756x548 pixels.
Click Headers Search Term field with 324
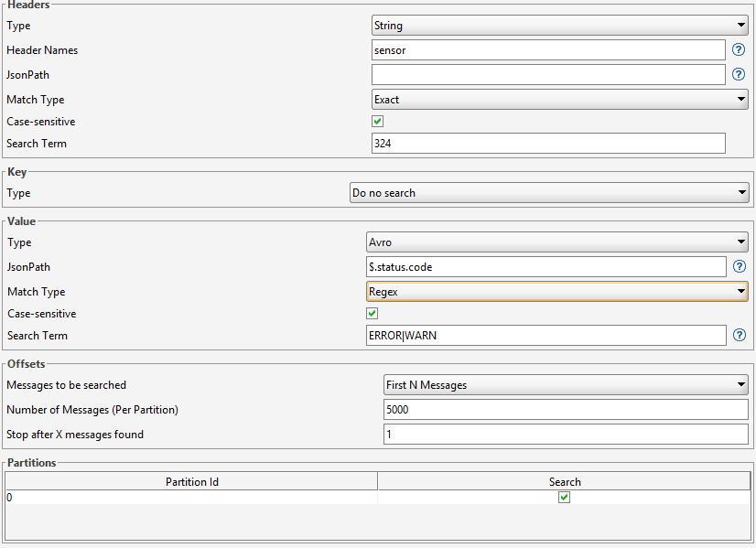pyautogui.click(x=548, y=143)
